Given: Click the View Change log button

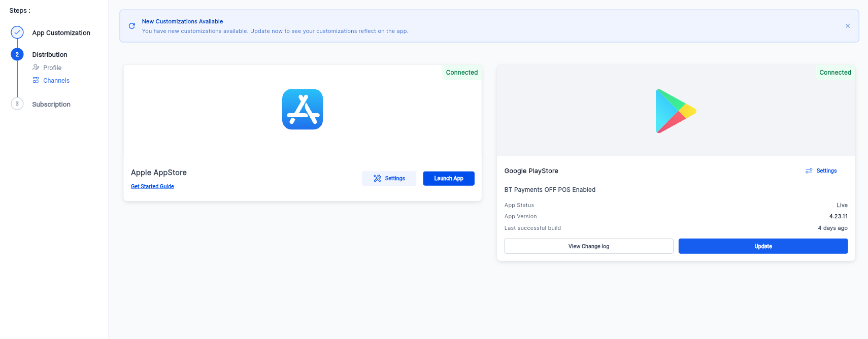Looking at the screenshot, I should click(589, 246).
